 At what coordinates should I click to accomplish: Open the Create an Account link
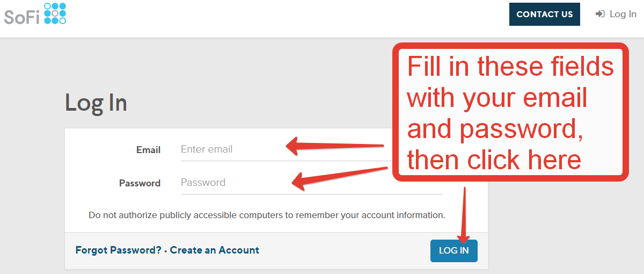coord(215,250)
